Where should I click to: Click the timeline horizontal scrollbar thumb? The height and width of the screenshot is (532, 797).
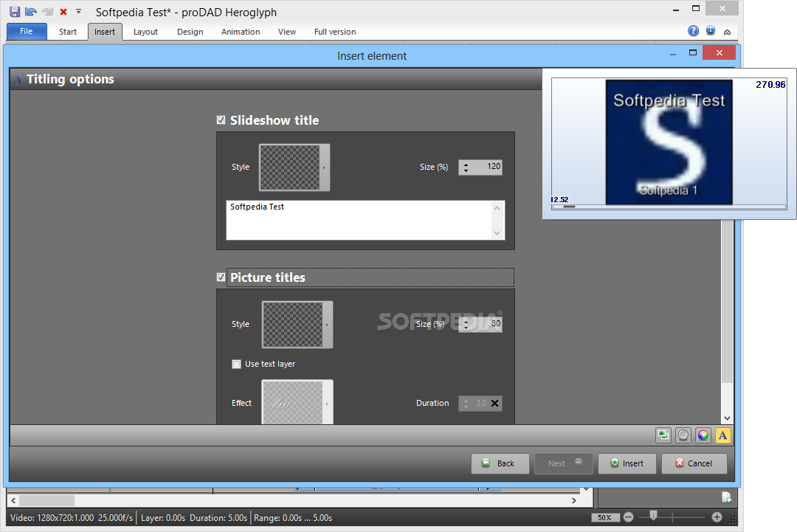(46, 500)
